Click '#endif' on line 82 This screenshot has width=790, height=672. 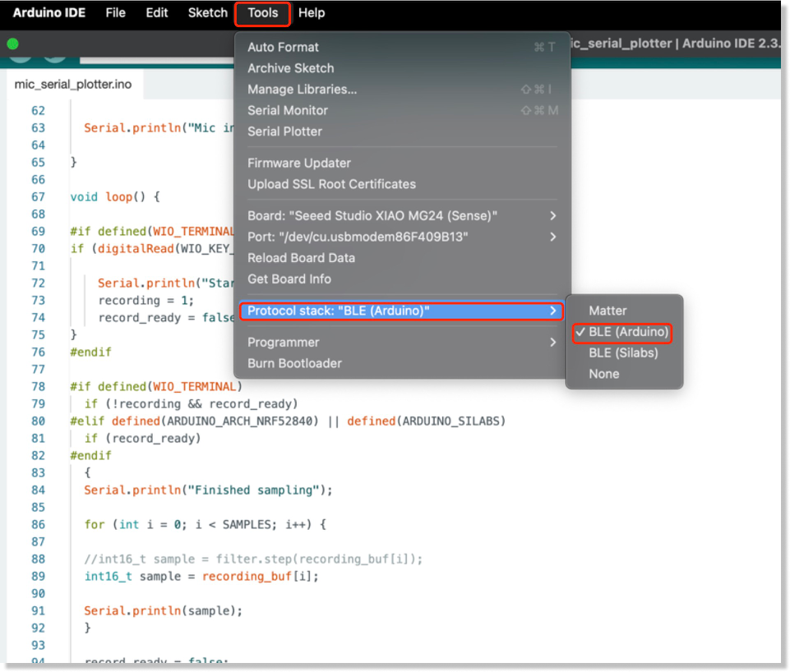point(90,456)
